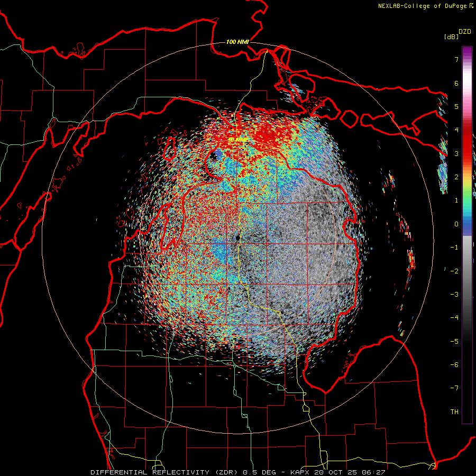Click the -5 value on the legend scale
The height and width of the screenshot is (476, 476).
[x=454, y=342]
